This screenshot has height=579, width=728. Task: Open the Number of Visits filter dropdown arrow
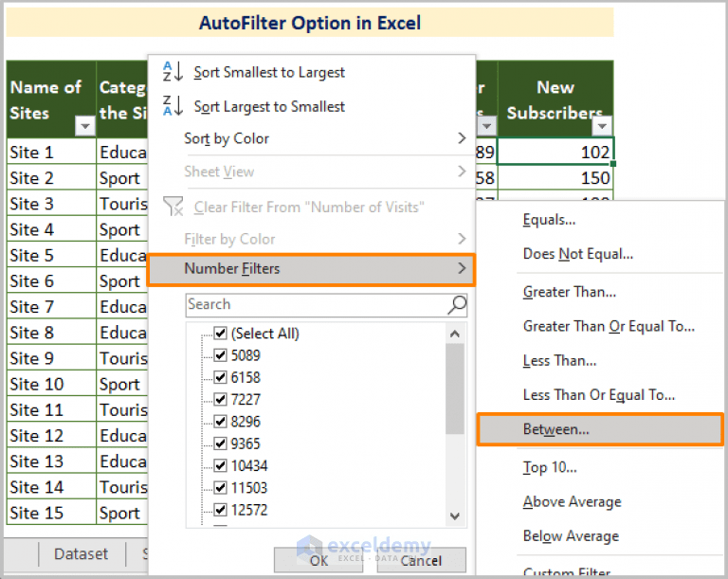tap(486, 126)
